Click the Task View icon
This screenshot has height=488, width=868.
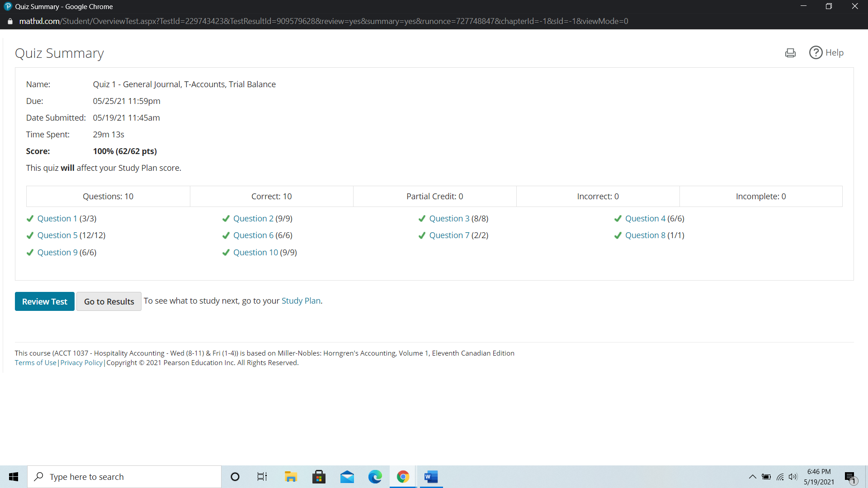[x=262, y=477]
